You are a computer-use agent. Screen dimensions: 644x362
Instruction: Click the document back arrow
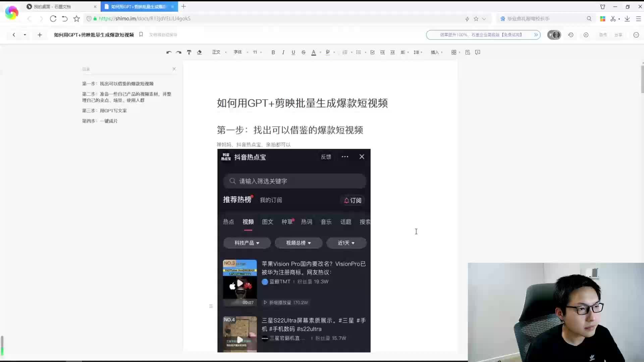point(14,35)
